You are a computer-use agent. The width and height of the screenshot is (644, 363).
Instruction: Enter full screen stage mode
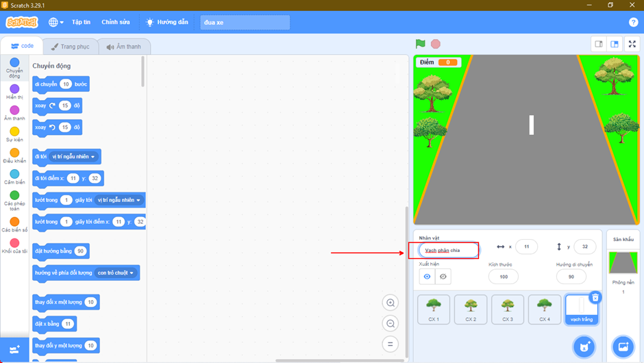pyautogui.click(x=632, y=44)
